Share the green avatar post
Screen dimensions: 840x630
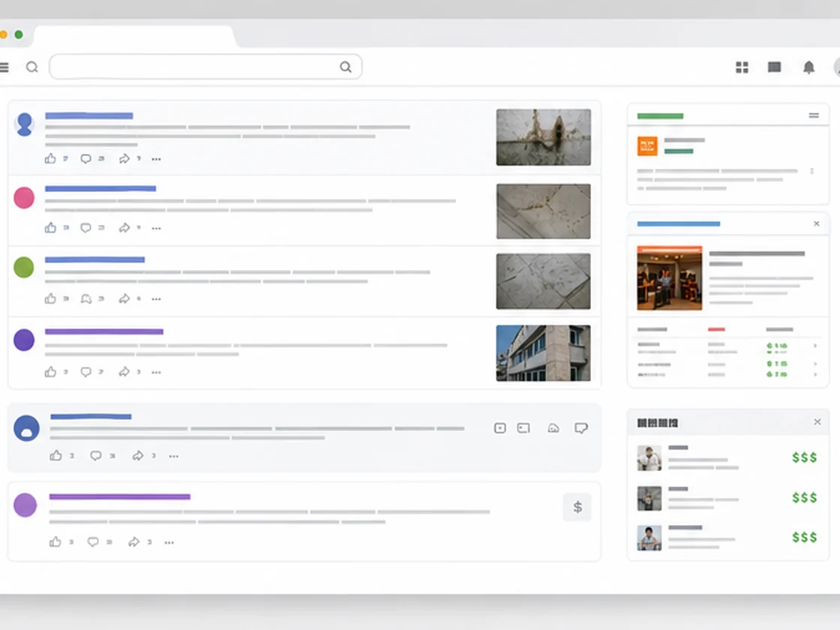pyautogui.click(x=124, y=298)
